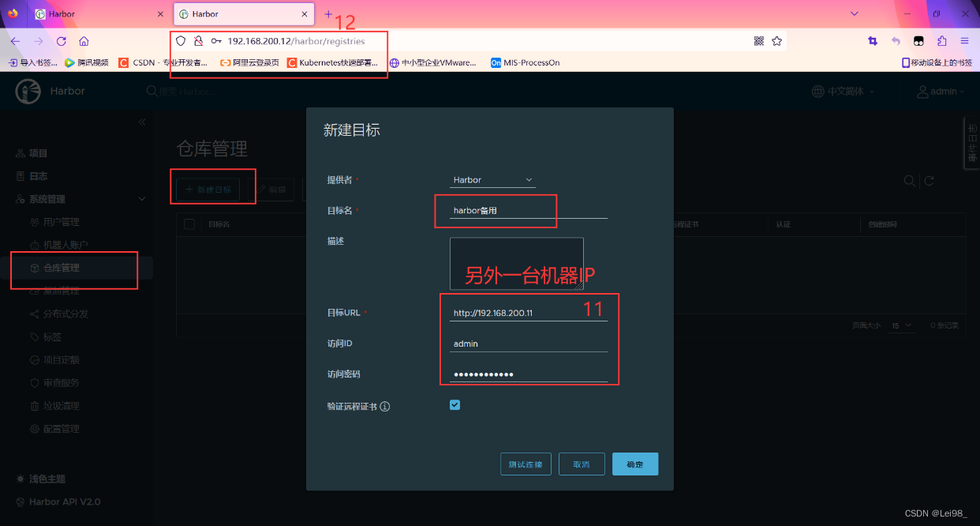Image resolution: width=980 pixels, height=526 pixels.
Task: Click the 测试连接 button
Action: (526, 464)
